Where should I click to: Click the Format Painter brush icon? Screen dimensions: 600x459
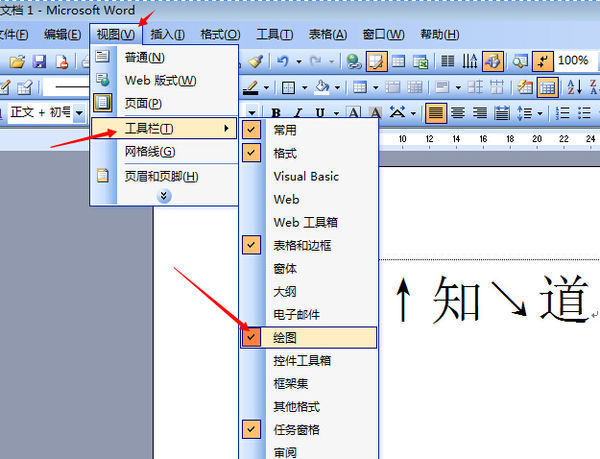[256, 62]
